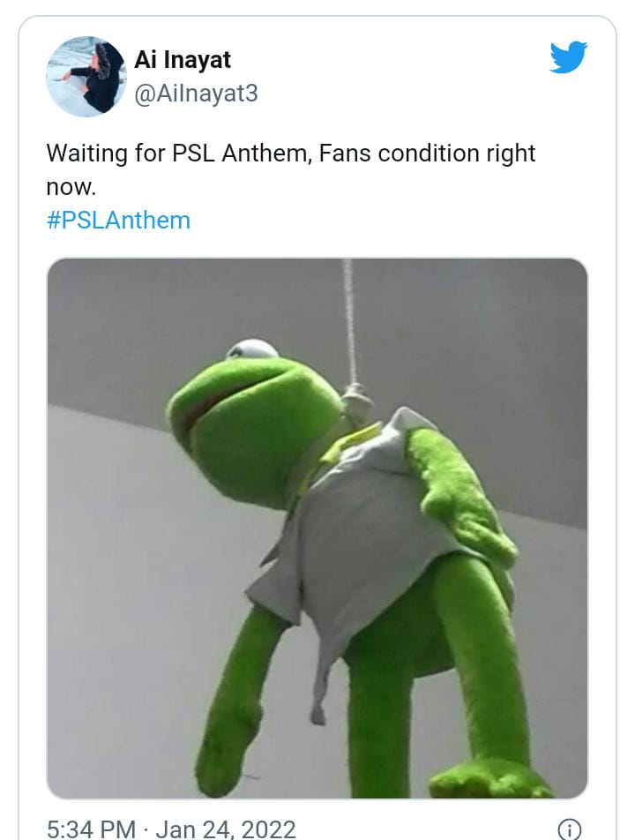The image size is (635, 840).
Task: Click the 5:34 PM Jan 24, 2022 timestamp
Action: [171, 829]
